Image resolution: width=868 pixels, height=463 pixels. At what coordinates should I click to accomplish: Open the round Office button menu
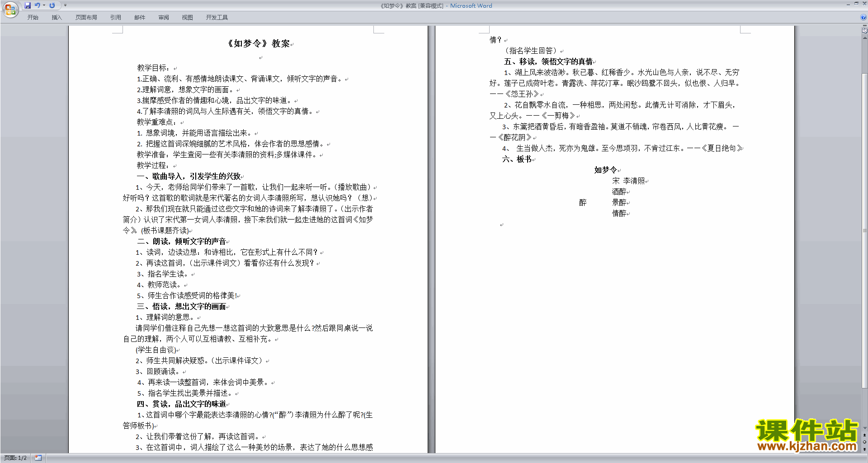click(x=10, y=9)
